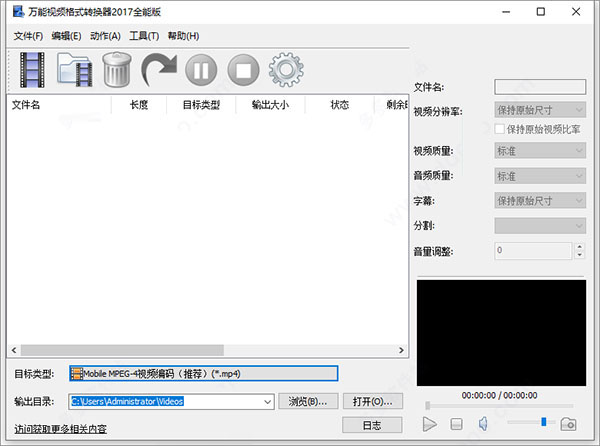This screenshot has height=446, width=600.
Task: Open the 工具(T) menu
Action: (x=143, y=36)
